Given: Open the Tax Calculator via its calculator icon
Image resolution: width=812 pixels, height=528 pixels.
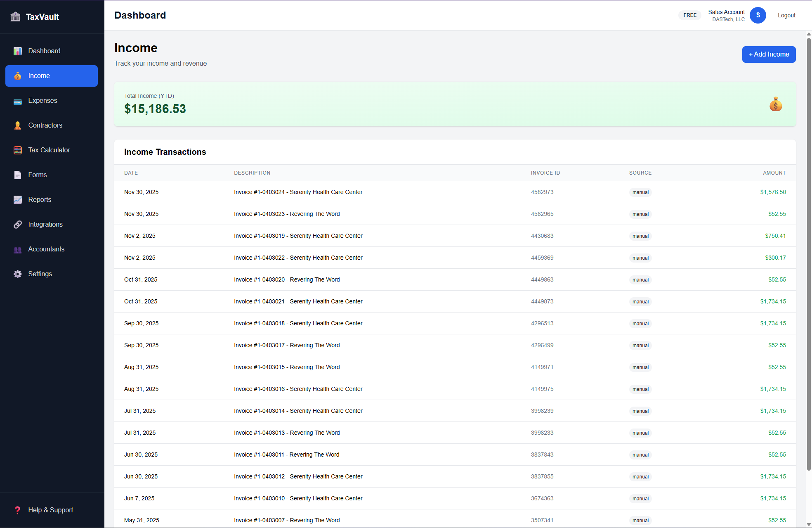Looking at the screenshot, I should (18, 150).
